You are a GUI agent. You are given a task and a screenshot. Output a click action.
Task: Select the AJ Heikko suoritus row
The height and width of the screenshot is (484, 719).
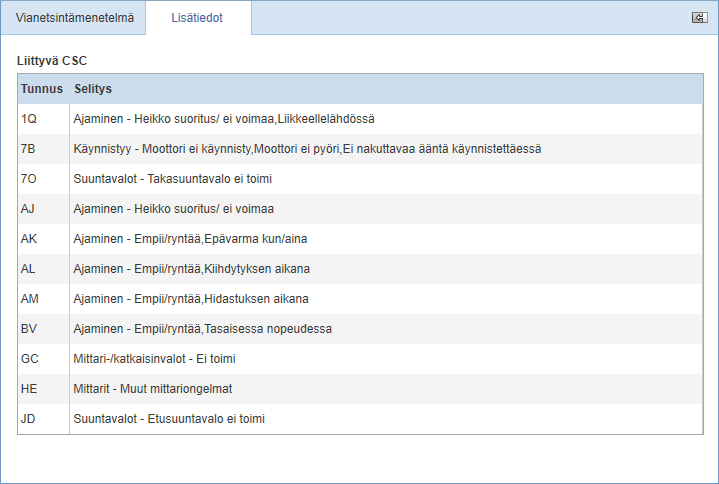pyautogui.click(x=360, y=209)
